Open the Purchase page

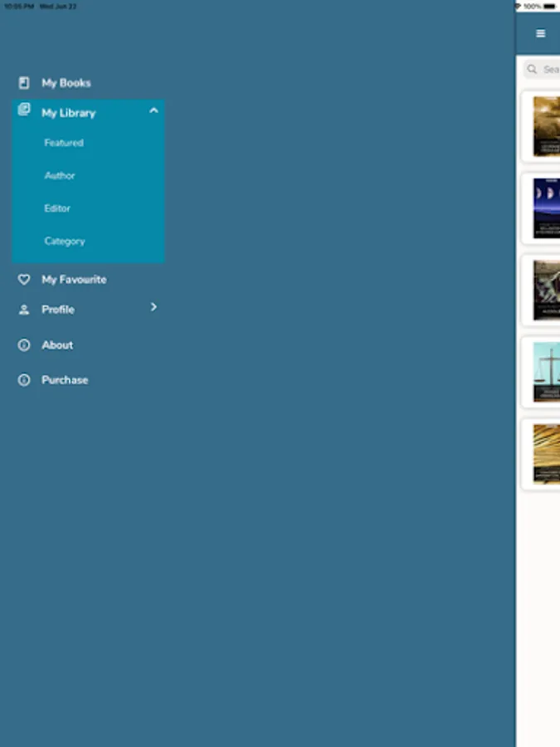point(65,380)
